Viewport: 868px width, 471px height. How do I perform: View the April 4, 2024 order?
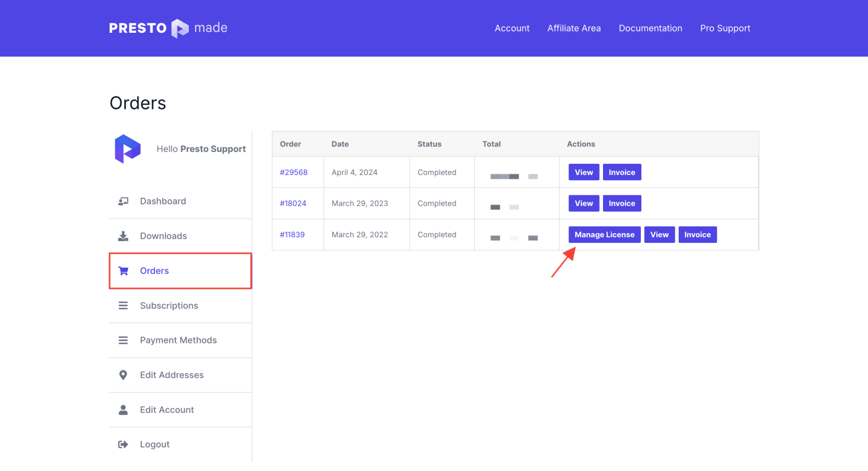[584, 172]
